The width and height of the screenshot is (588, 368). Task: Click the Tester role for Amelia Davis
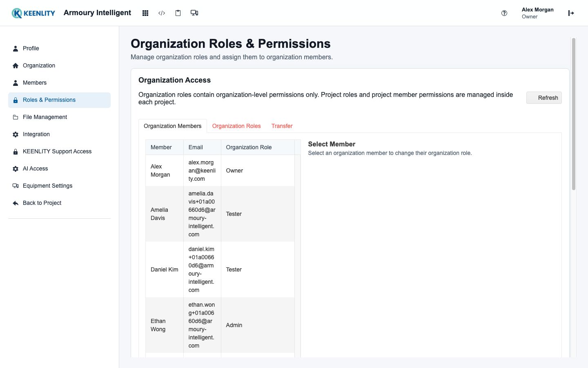pos(258,214)
